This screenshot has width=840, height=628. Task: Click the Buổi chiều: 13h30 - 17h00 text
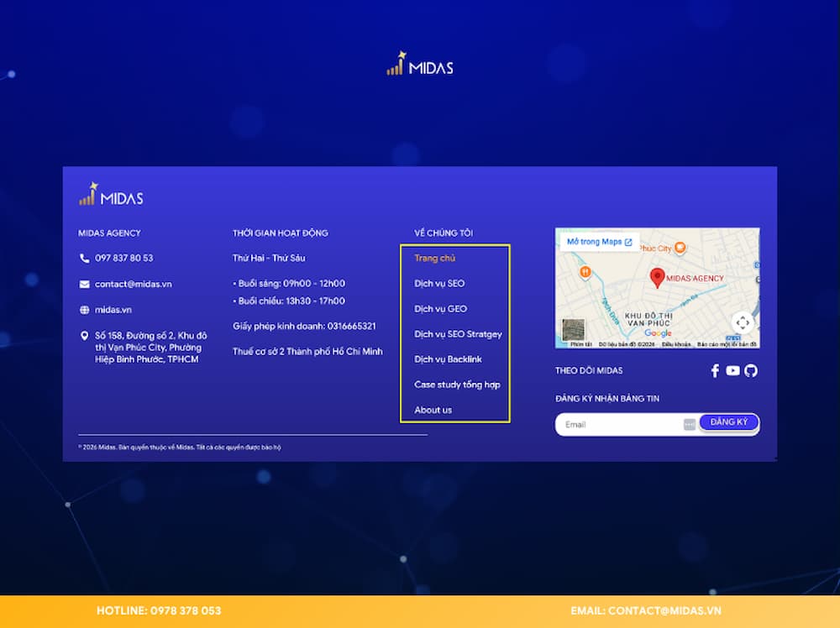click(289, 301)
